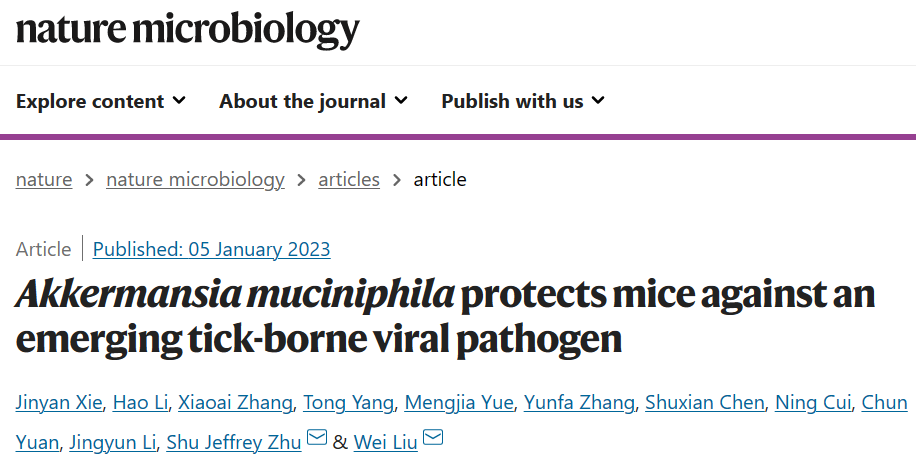Screen dimensions: 916x469
Task: Navigate to the articles breadcrumb
Action: [349, 180]
